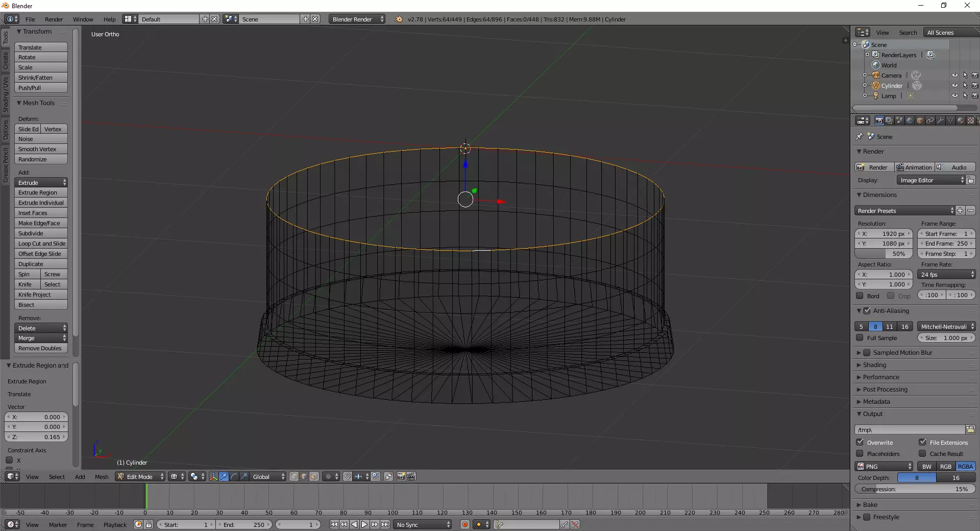Click the Texture properties tab (checker icon)
This screenshot has height=531, width=980.
coord(971,120)
